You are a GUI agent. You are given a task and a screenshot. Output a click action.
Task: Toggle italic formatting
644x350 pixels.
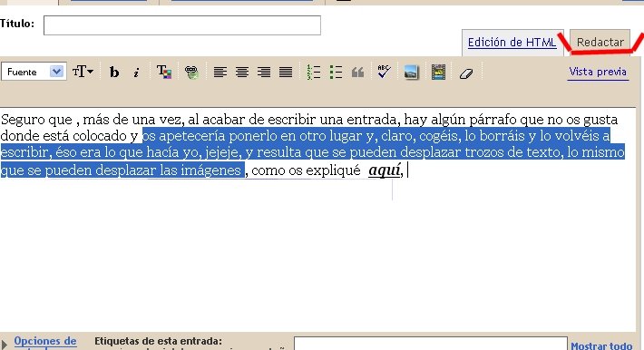(x=136, y=73)
